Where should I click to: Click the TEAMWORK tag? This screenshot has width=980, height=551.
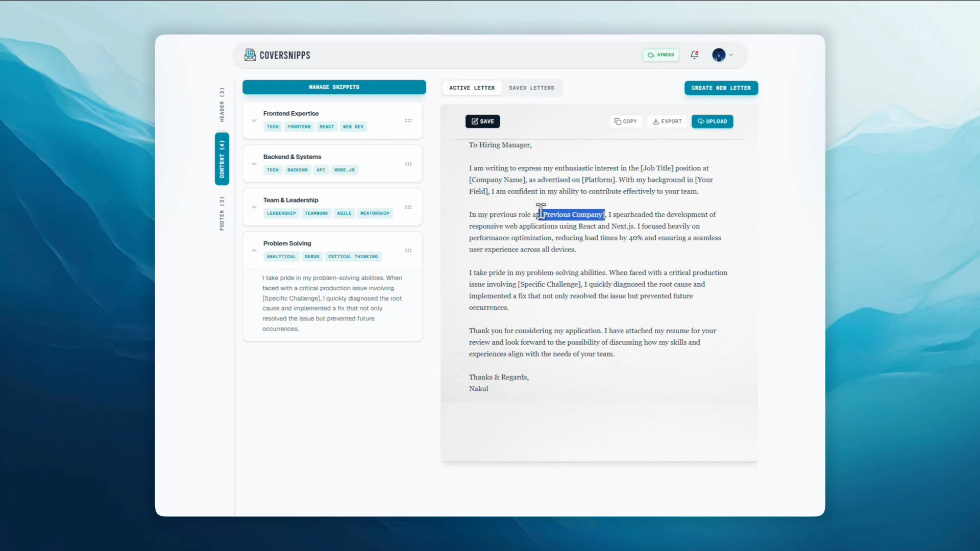[x=316, y=213]
